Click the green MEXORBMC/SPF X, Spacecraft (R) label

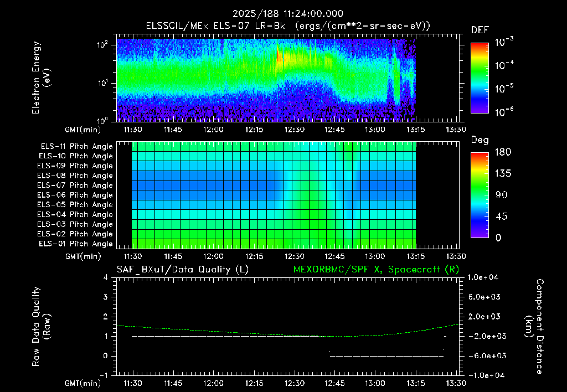(376, 270)
